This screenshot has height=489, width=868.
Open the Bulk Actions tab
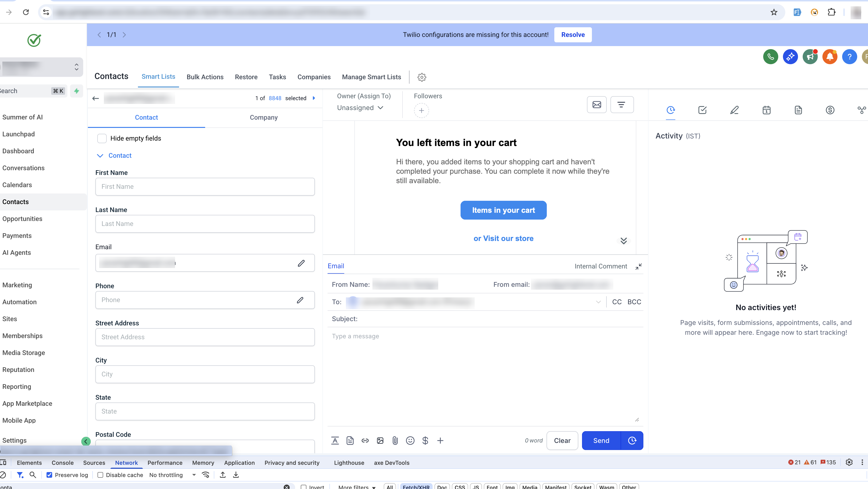[205, 77]
